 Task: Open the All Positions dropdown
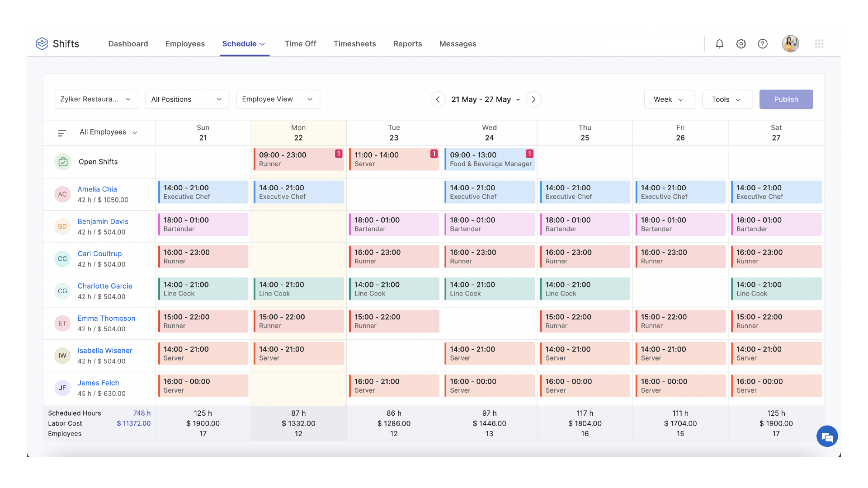[x=187, y=99]
